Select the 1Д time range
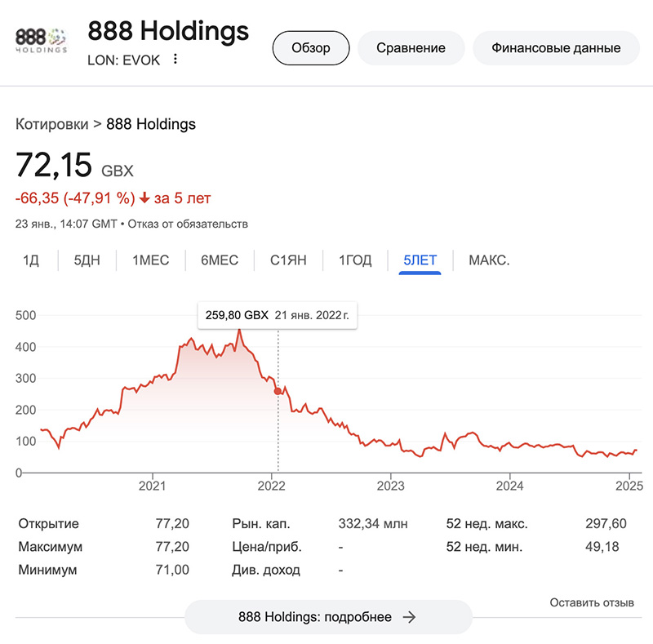 31,260
